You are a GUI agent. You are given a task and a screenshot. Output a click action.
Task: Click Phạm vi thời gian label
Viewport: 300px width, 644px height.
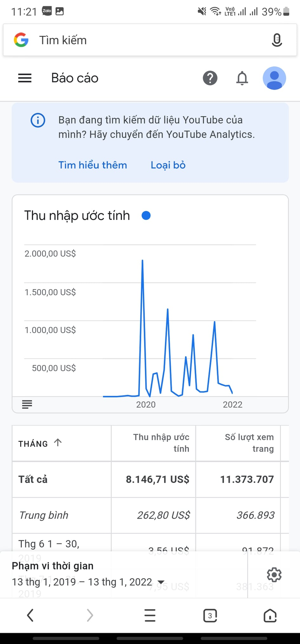coord(53,566)
